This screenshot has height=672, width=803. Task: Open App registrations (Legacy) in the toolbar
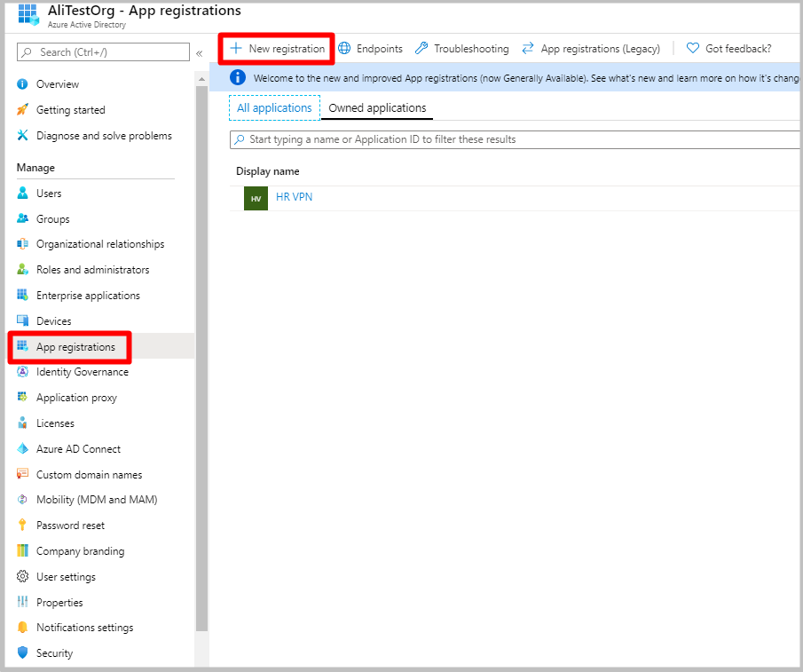pyautogui.click(x=592, y=49)
